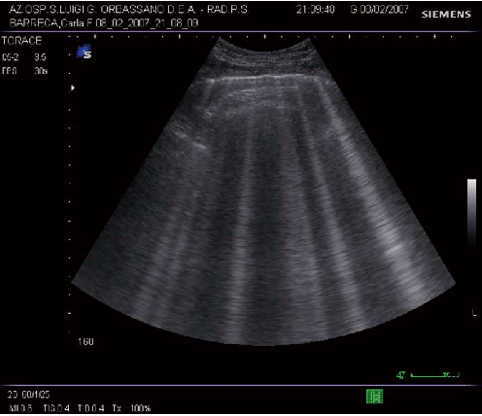Click the exam date in the header
This screenshot has width=482, height=416.
point(379,9)
